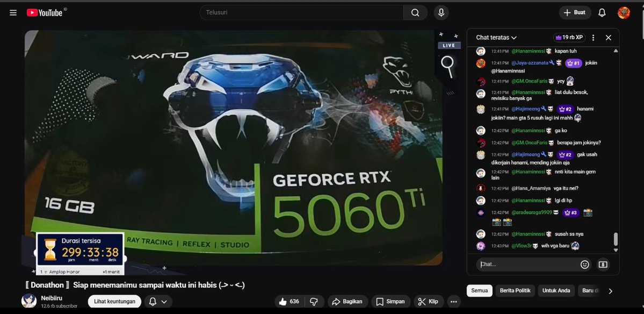
Task: Open the 19 rb XP badge
Action: click(x=569, y=38)
